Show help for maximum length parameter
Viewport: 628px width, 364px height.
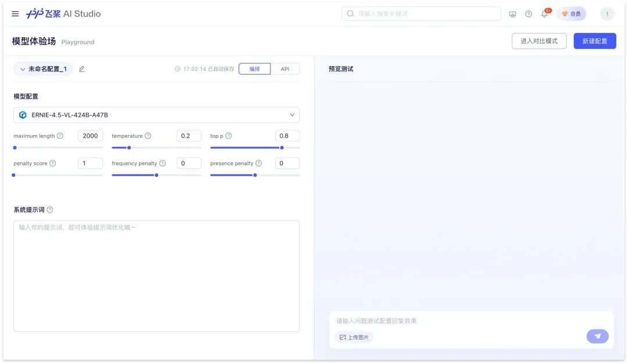tap(60, 135)
